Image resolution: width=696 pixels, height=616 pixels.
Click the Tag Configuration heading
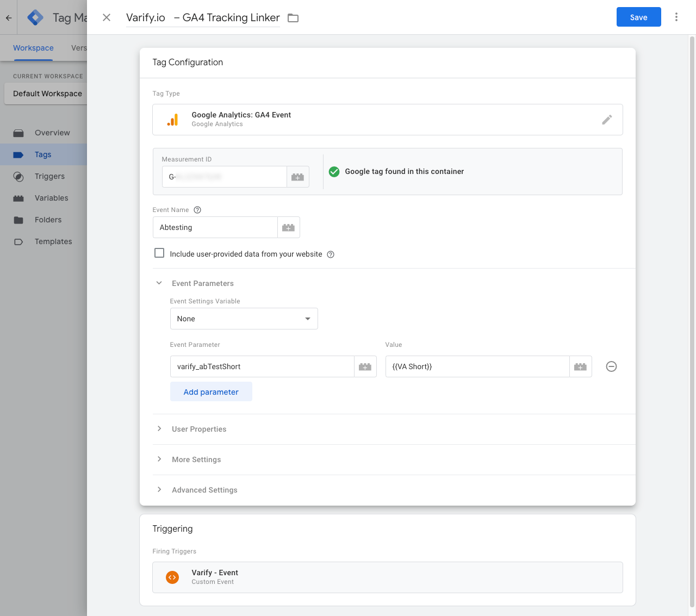pyautogui.click(x=188, y=62)
